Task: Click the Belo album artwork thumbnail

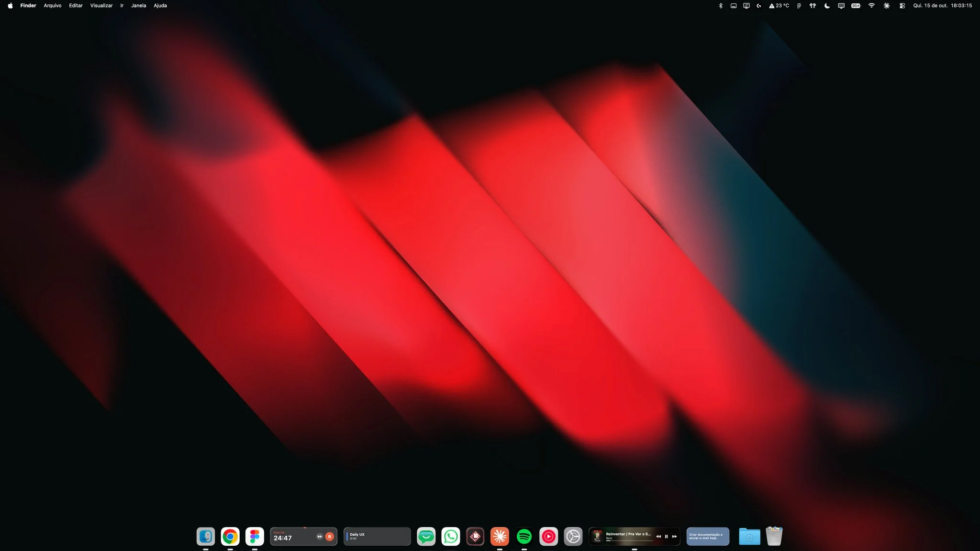Action: [597, 537]
